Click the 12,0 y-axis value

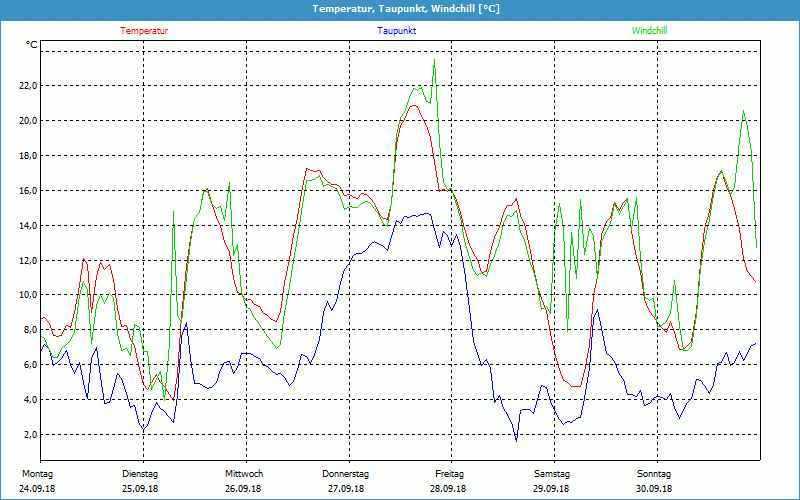tap(29, 261)
